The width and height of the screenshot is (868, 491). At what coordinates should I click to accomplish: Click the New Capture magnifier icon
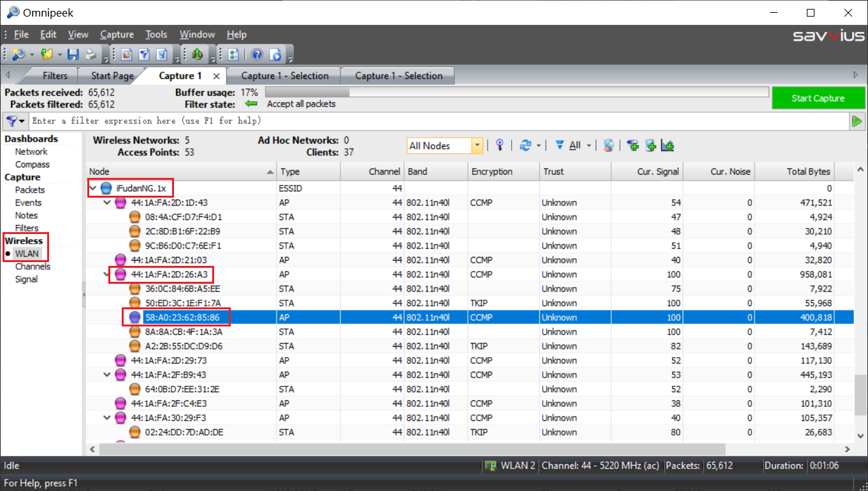click(18, 55)
